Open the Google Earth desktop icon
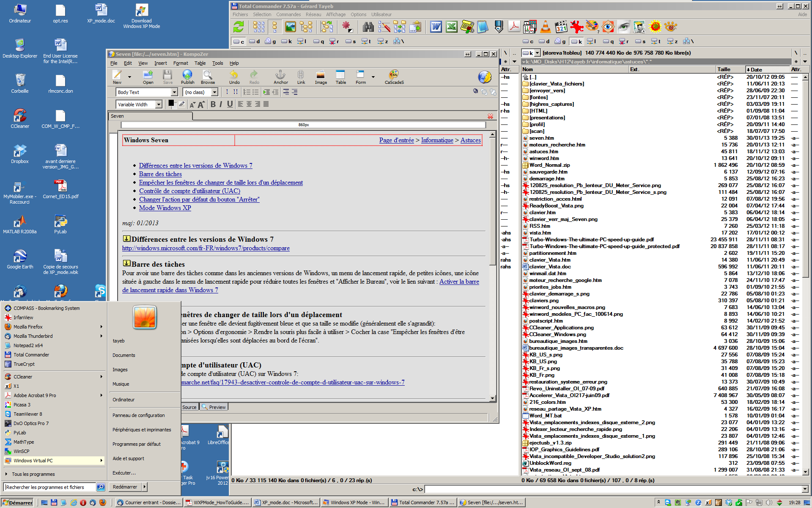The width and height of the screenshot is (812, 508). pyautogui.click(x=20, y=259)
